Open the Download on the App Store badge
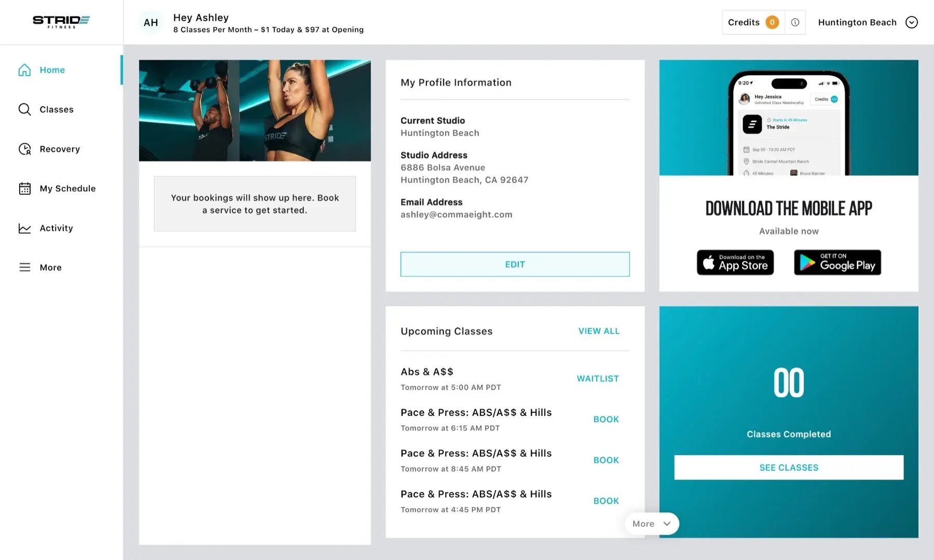Screen dimensions: 934x560 (x=735, y=262)
